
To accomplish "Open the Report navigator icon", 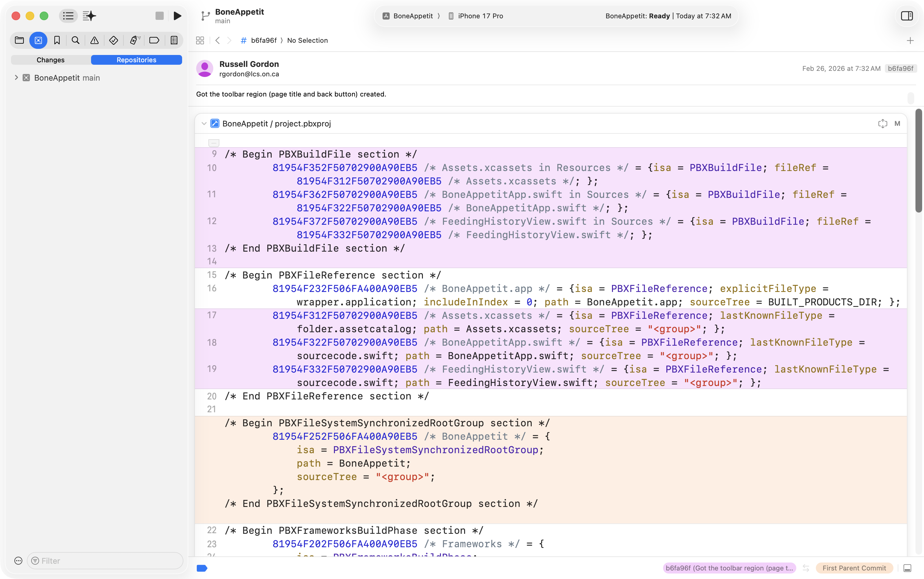I will point(174,40).
